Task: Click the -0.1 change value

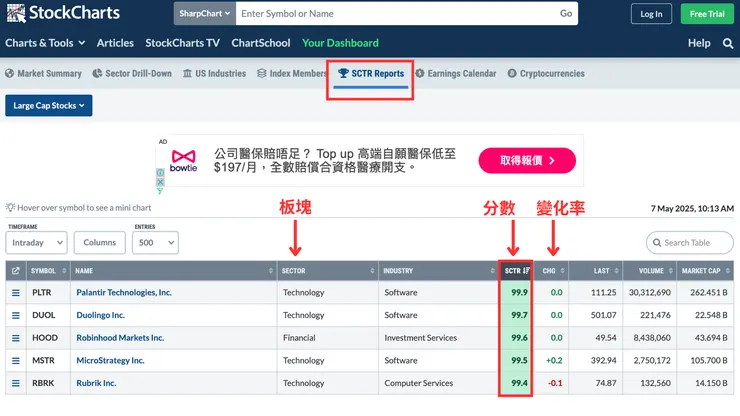Action: point(555,383)
